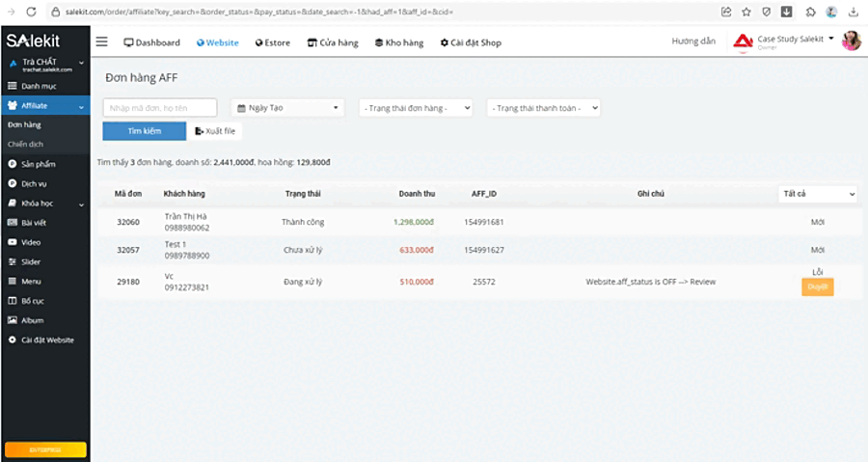
Task: Click customer name Trần Thị Hà
Action: coord(185,216)
